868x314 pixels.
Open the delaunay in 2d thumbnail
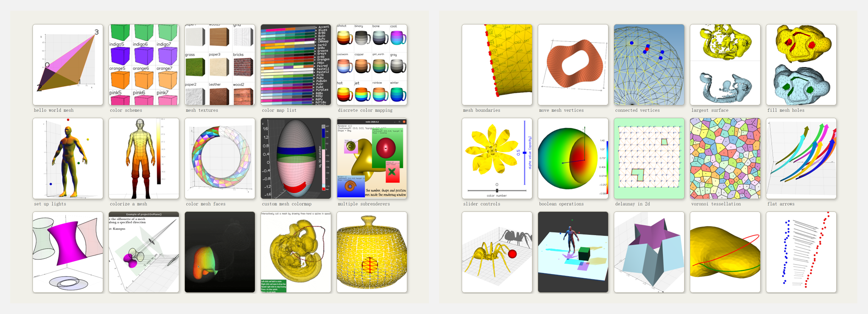[649, 158]
